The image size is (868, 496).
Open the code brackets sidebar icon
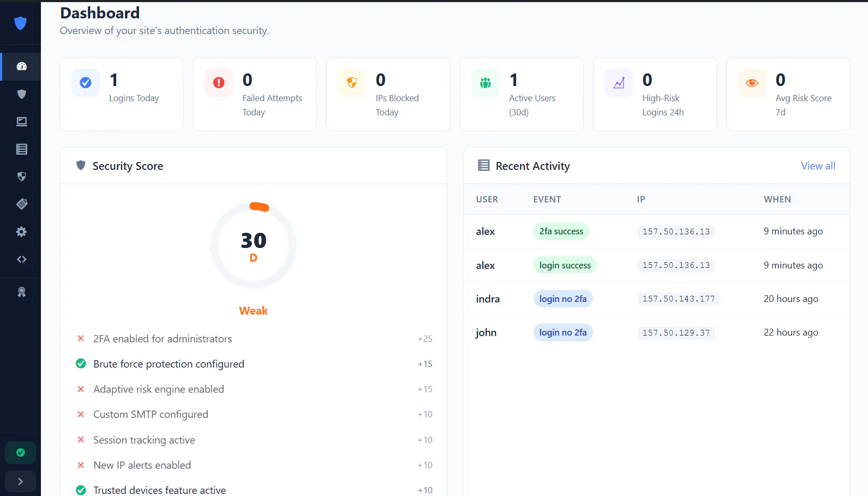22,259
